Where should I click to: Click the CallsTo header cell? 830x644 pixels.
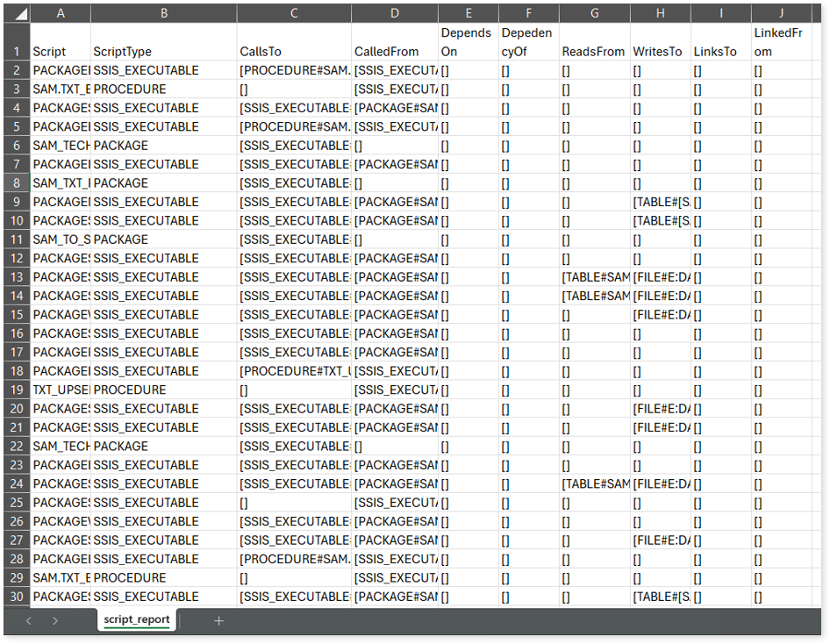[x=294, y=52]
